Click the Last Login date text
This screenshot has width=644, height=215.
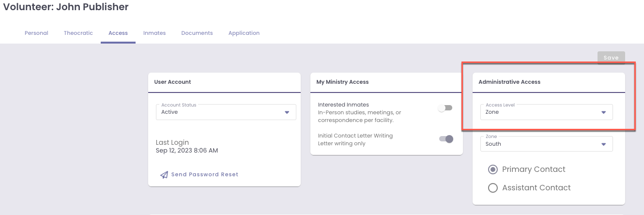tap(187, 151)
